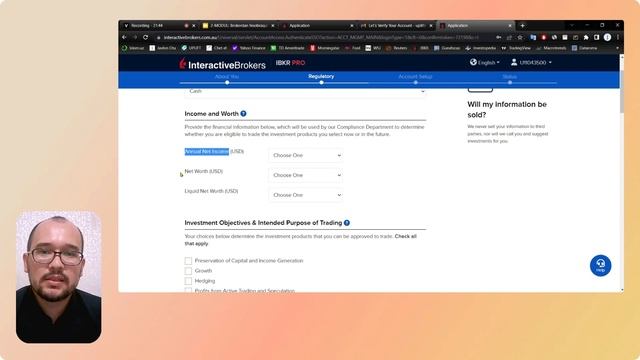Switch to Let's Verify Your Account tab
Viewport: 640px width, 360px height.
397,25
